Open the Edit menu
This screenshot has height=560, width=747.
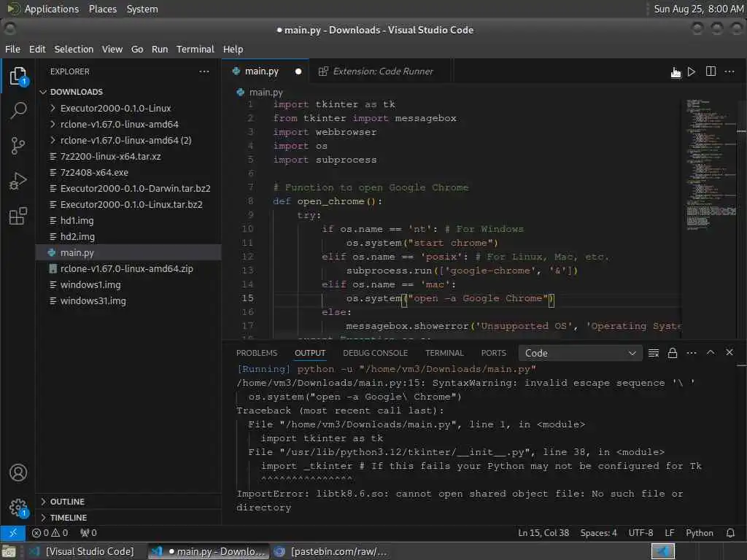[37, 49]
